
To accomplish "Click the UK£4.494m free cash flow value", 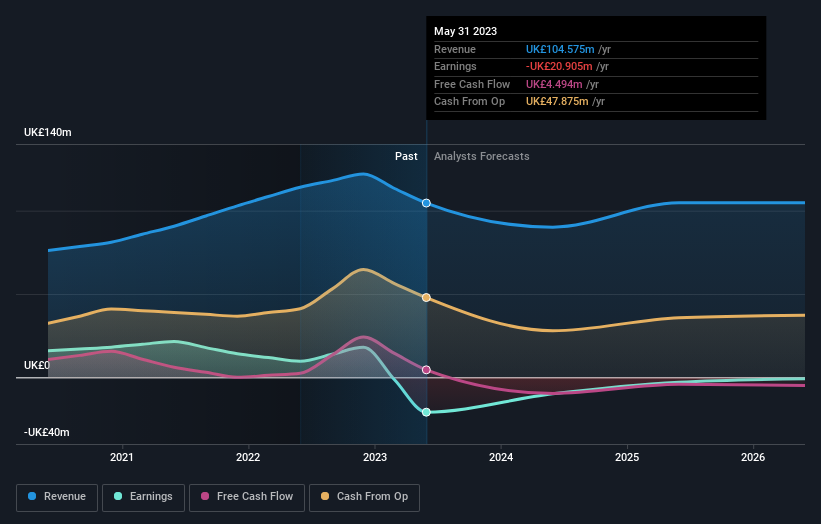I will 554,84.
